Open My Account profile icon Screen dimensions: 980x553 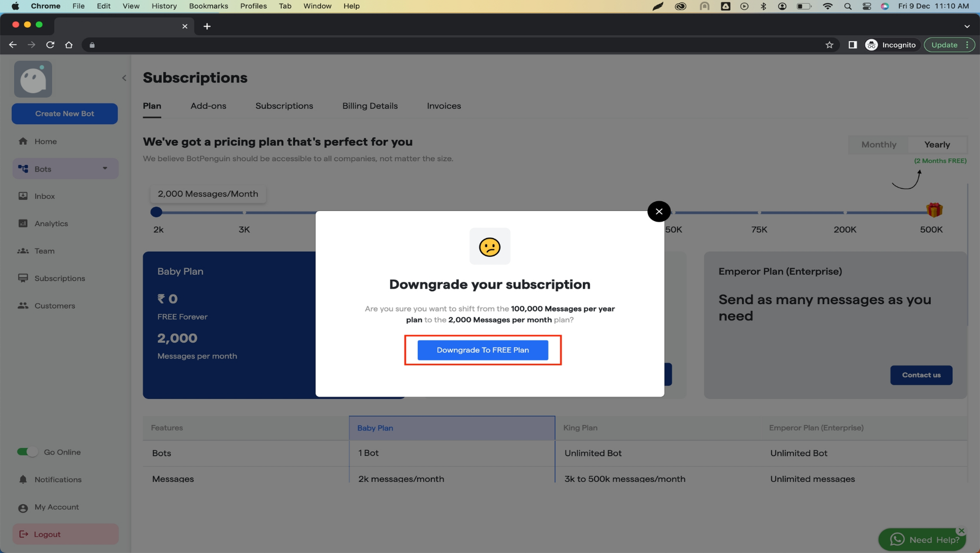[23, 507]
